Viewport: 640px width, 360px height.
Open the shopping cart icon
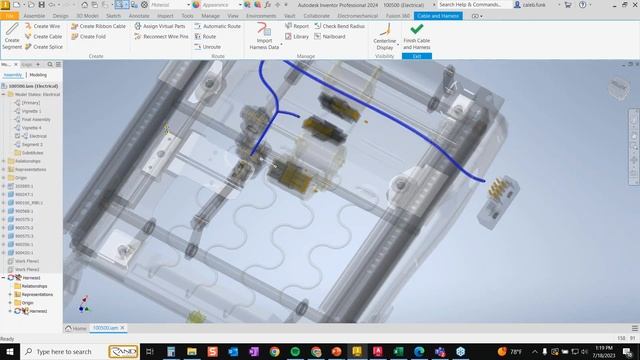click(x=568, y=5)
